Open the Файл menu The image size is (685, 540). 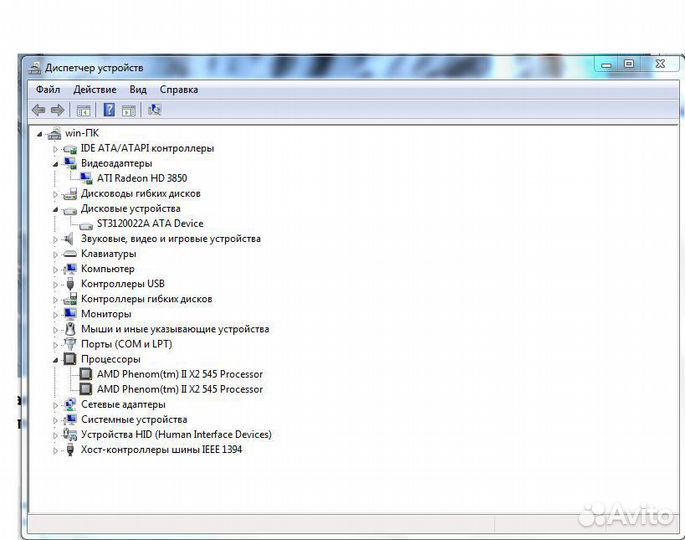coord(48,89)
